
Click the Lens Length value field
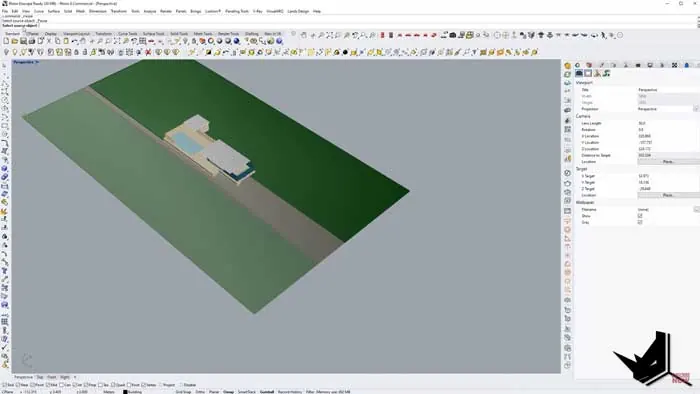668,123
